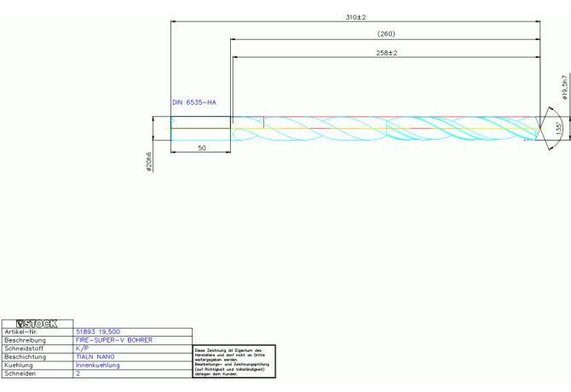Select the (260) reference dimension text
This screenshot has width=571, height=392.
(x=385, y=34)
